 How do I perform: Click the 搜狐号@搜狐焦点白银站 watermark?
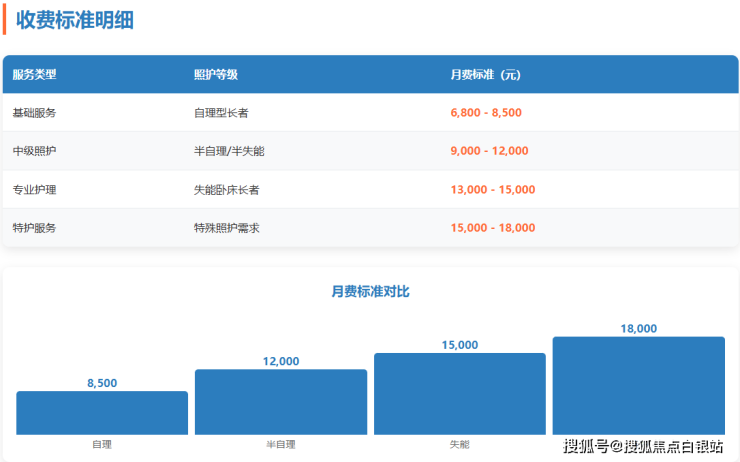pyautogui.click(x=643, y=446)
